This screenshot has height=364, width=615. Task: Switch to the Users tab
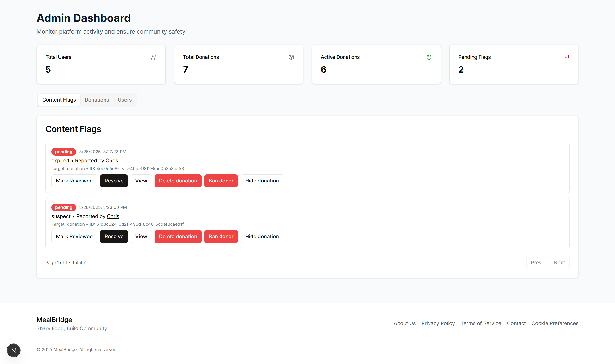tap(125, 100)
